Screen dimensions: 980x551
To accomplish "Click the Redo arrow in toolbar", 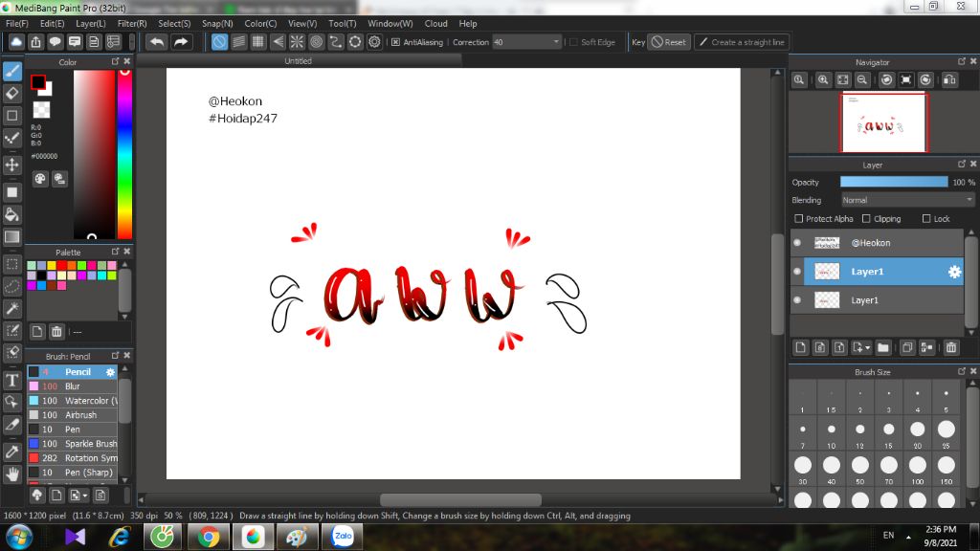I will (181, 42).
